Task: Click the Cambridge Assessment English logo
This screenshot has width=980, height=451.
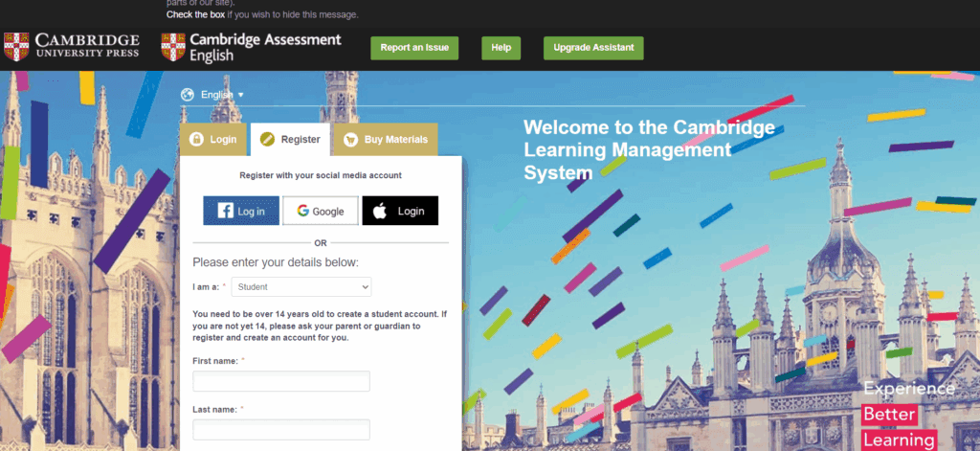Action: (x=252, y=48)
